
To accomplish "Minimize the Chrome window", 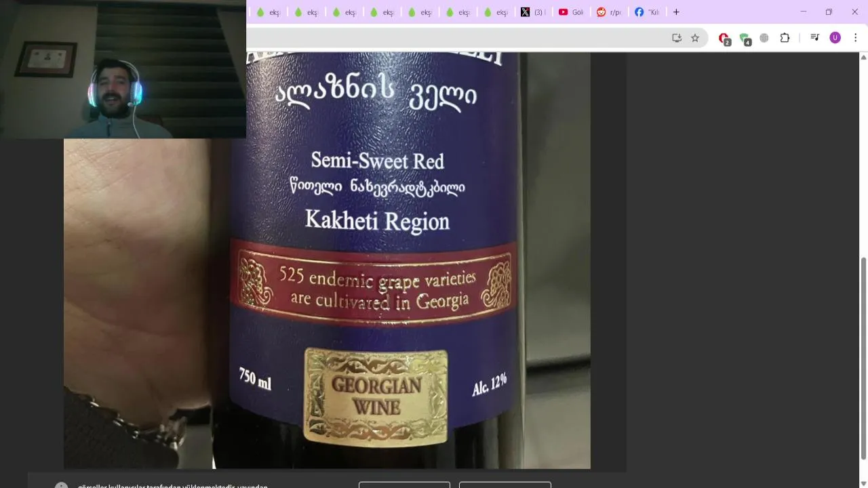I will (804, 12).
